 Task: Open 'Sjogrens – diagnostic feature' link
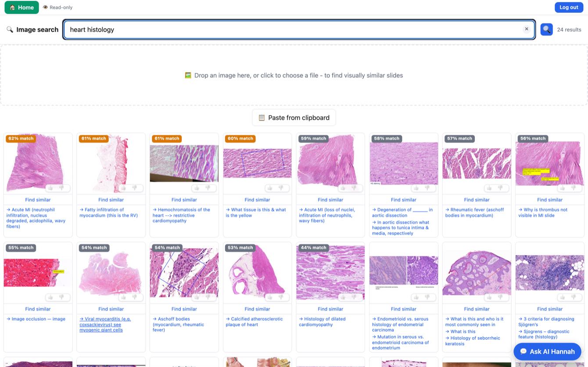544,334
